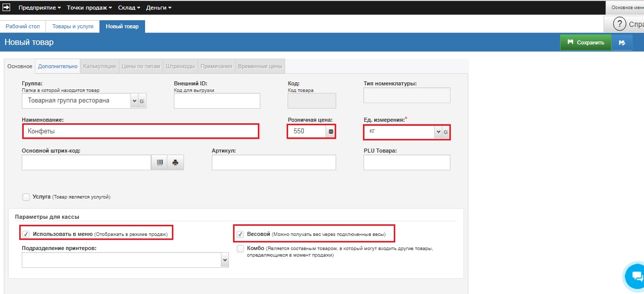Open the calculator icon next to retail price
The image size is (644, 294).
click(x=331, y=132)
